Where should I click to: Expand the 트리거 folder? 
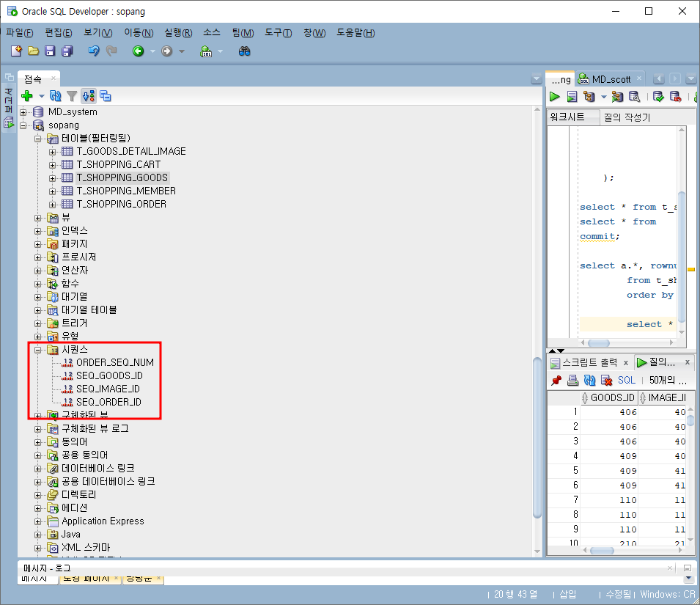[37, 323]
